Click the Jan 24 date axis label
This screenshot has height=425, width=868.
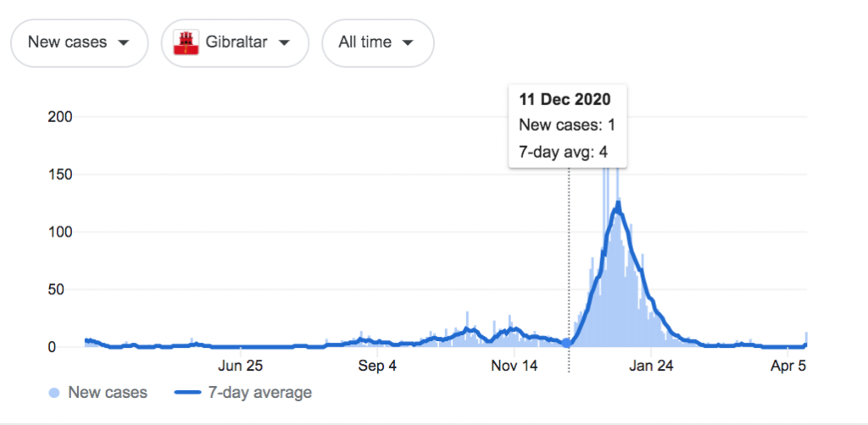(x=652, y=366)
